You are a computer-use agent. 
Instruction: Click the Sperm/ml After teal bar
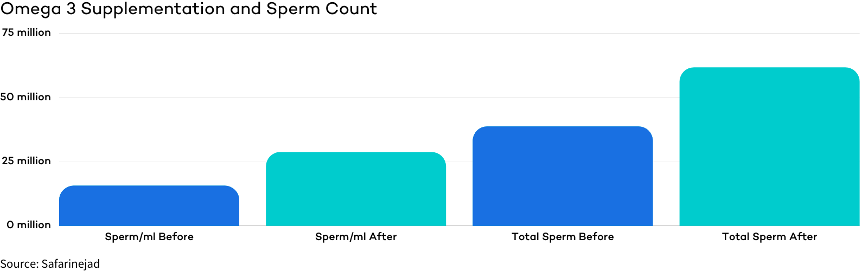coord(356,189)
